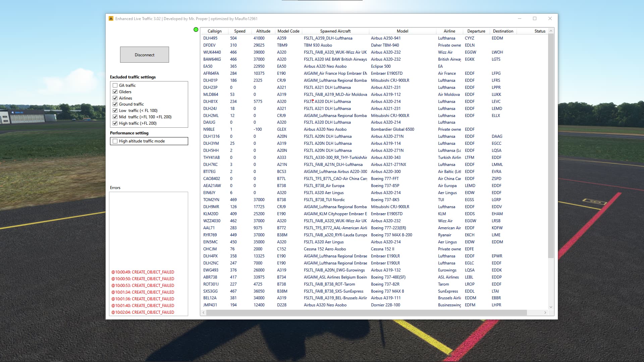Uncheck the High traffic (>FL 200) checkbox

pyautogui.click(x=115, y=123)
